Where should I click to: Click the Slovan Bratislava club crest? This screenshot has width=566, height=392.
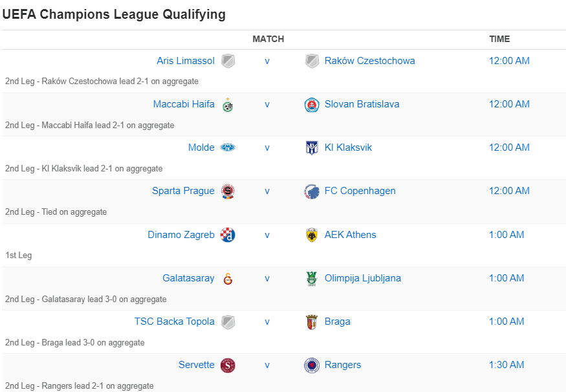[x=312, y=103]
